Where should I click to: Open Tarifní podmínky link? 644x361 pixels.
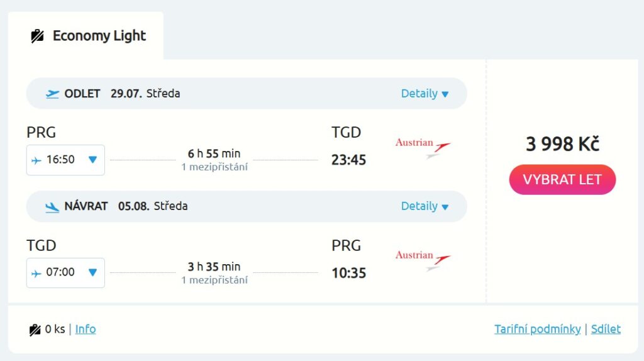point(537,329)
